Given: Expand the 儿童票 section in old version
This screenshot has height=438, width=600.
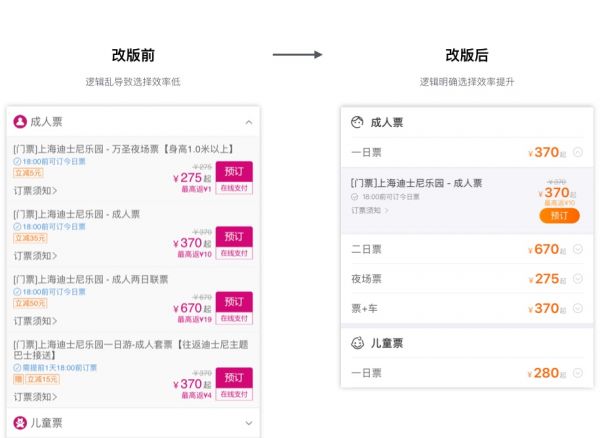Looking at the screenshot, I should coord(249,423).
